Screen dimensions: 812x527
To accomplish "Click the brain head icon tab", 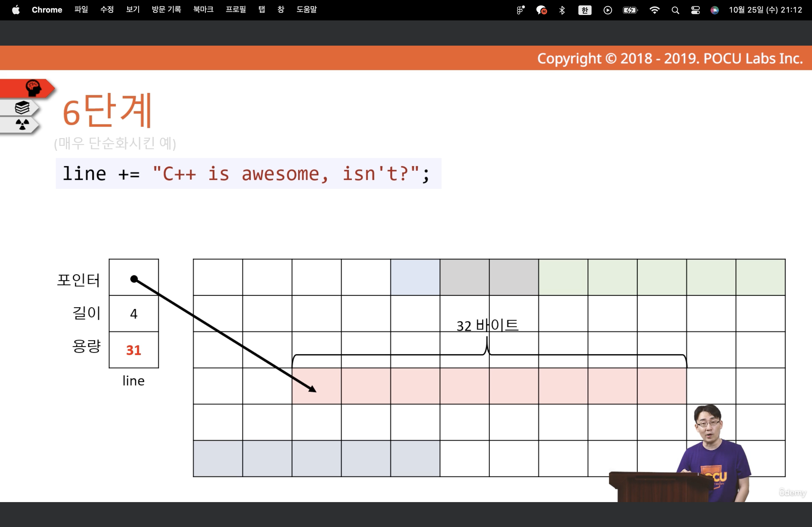I will 33,88.
